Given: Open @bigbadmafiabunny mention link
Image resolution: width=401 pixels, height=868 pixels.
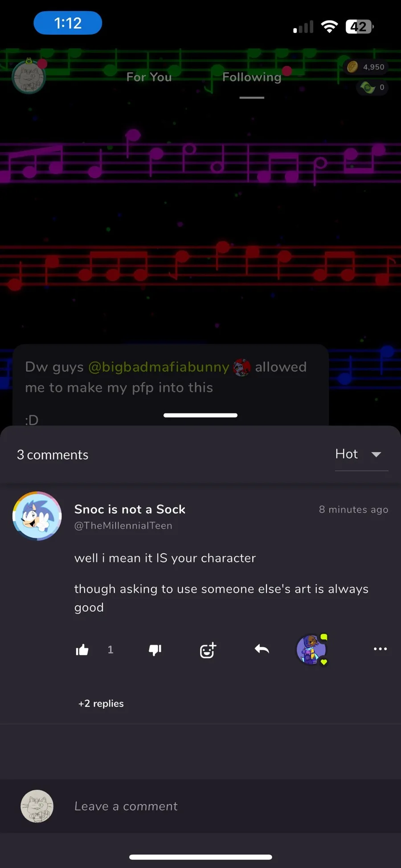Looking at the screenshot, I should pos(159,367).
